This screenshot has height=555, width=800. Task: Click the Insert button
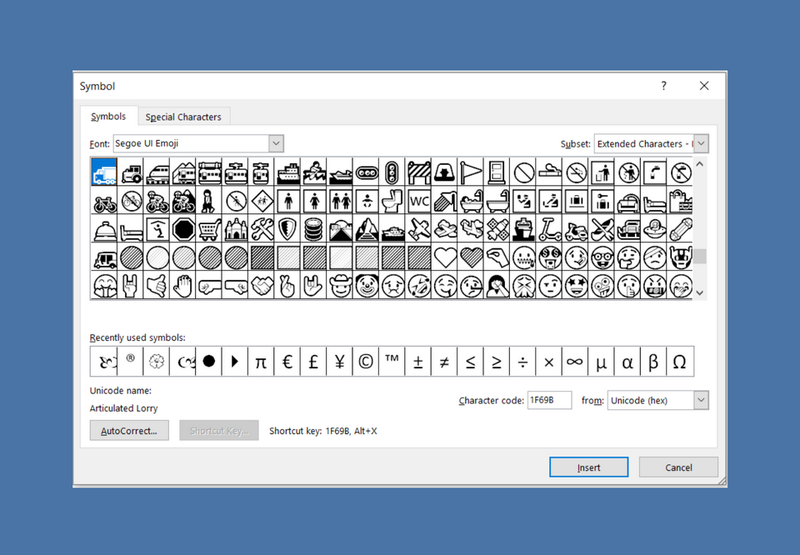[589, 467]
